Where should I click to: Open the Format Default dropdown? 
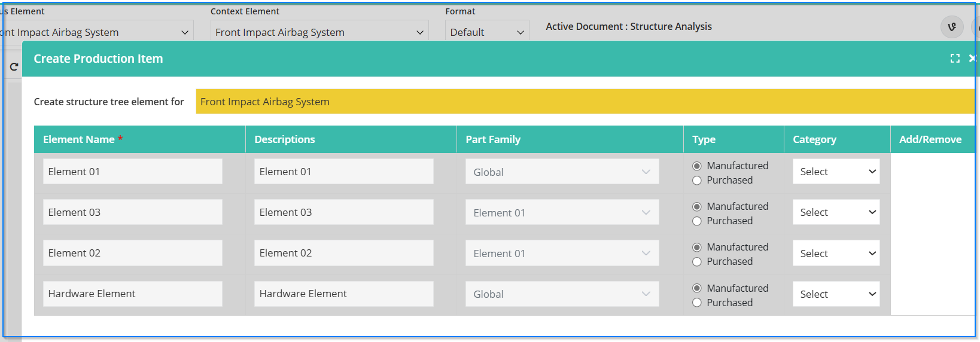tap(487, 32)
